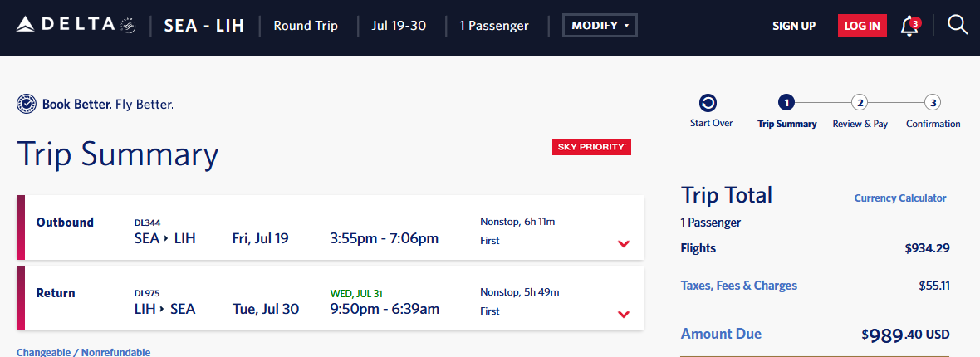
Task: Go to step 2 Review & Pay
Action: 860,103
